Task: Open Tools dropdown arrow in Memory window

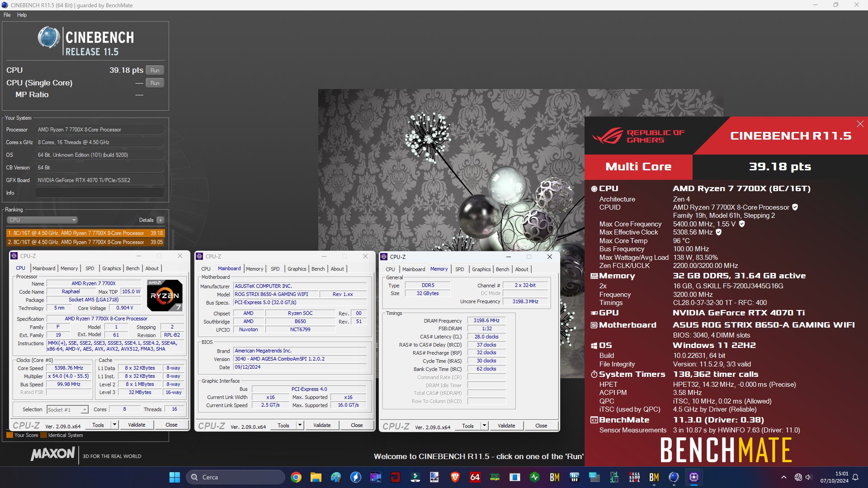Action: [484, 426]
